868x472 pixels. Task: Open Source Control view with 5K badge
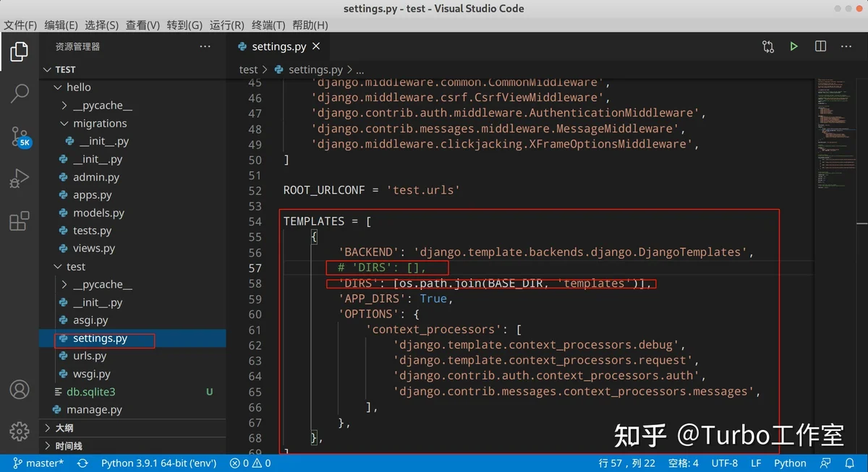tap(20, 137)
